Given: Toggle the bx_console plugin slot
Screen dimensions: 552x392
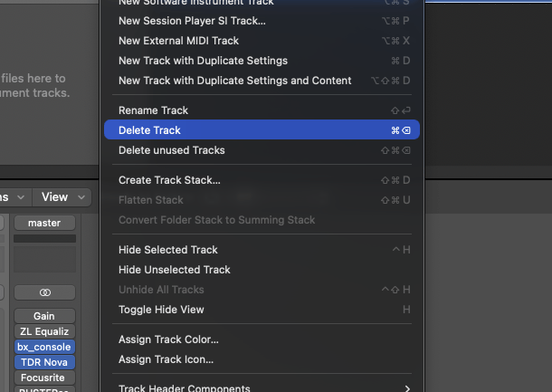Looking at the screenshot, I should point(44,347).
